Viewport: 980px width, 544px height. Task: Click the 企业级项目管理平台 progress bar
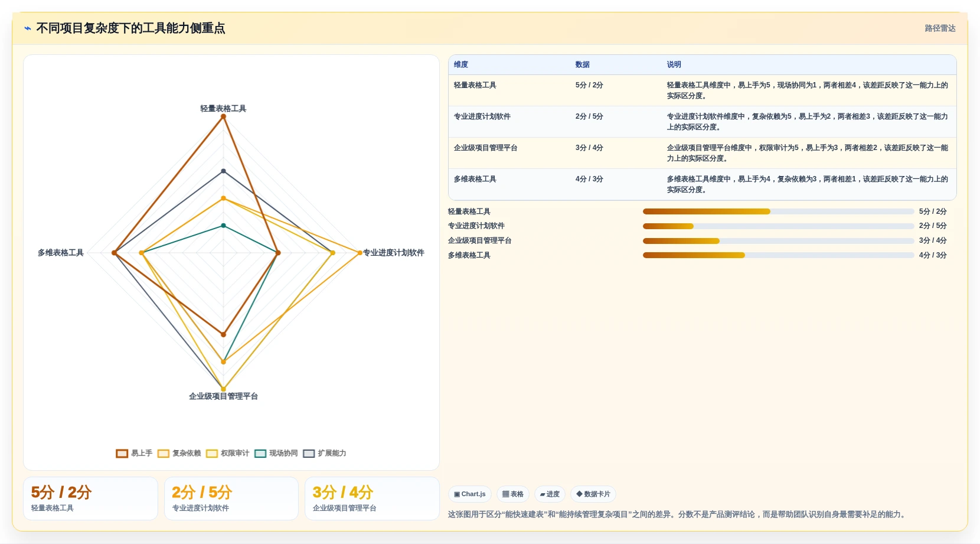pyautogui.click(x=778, y=241)
